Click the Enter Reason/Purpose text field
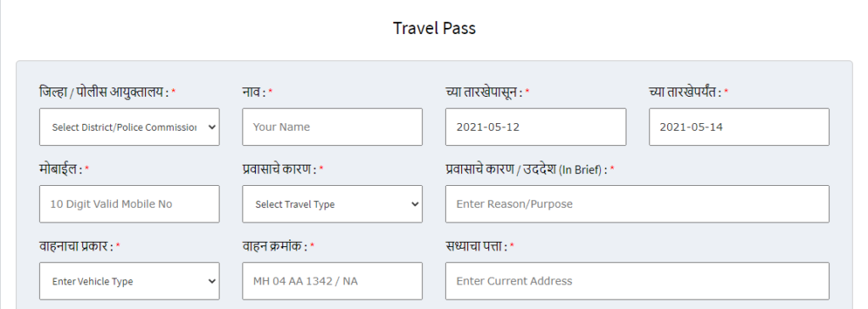 (637, 204)
